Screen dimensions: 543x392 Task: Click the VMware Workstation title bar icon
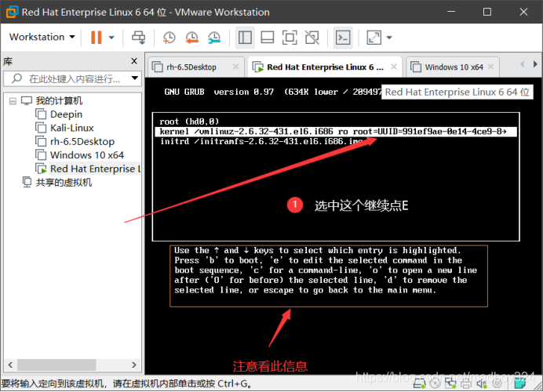click(x=12, y=12)
